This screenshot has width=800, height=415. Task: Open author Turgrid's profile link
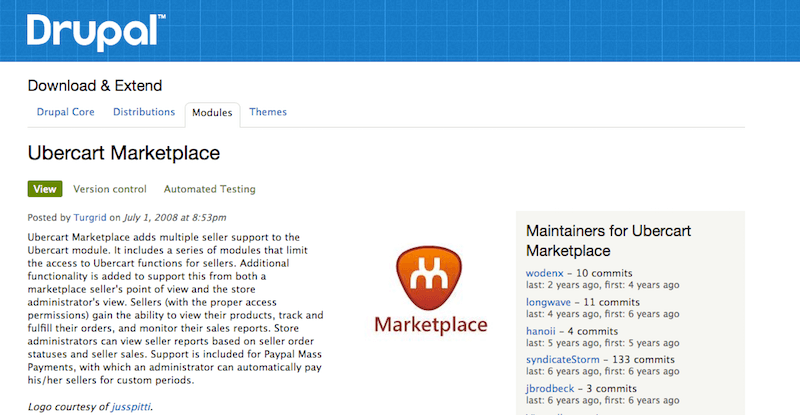[x=90, y=217]
